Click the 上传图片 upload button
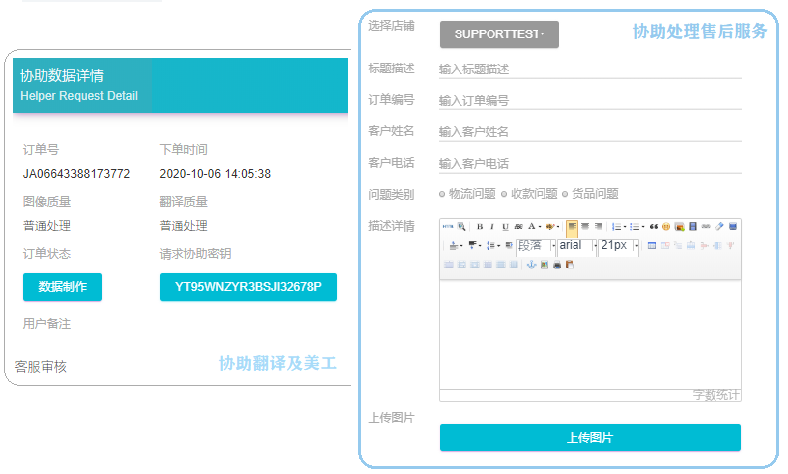The height and width of the screenshot is (474, 788). click(x=590, y=438)
